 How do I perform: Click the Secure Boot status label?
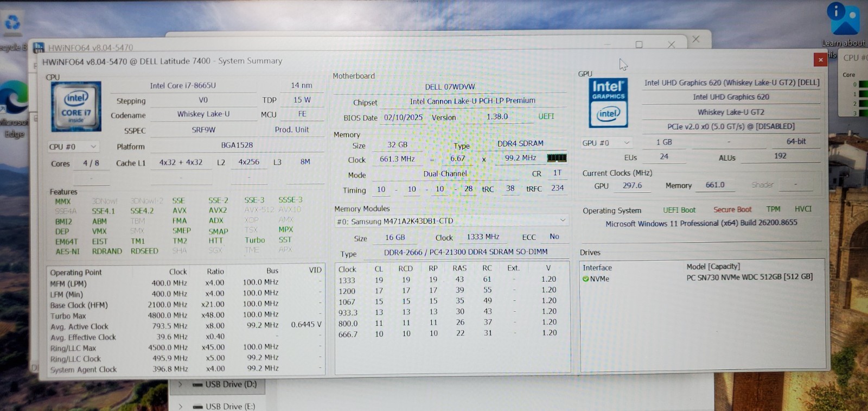click(732, 210)
